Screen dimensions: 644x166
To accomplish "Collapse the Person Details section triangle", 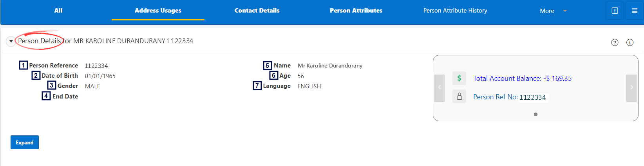I will click(x=11, y=41).
